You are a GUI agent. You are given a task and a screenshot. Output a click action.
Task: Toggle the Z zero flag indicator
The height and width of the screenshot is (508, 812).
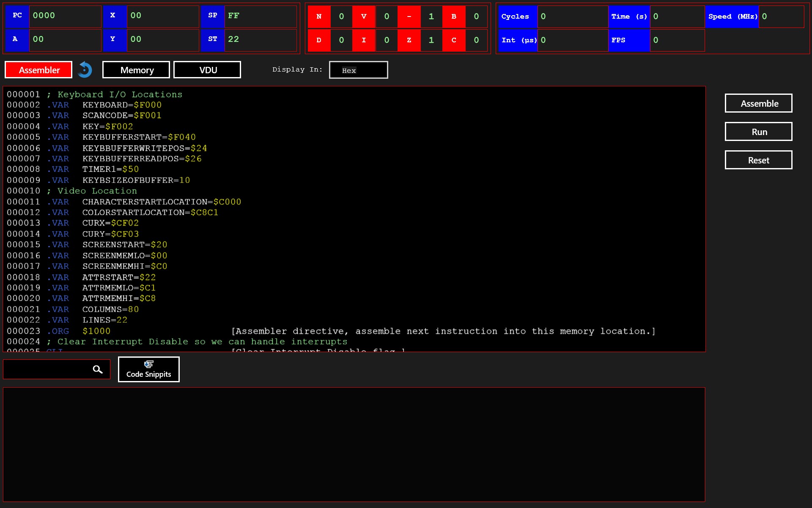click(x=409, y=40)
